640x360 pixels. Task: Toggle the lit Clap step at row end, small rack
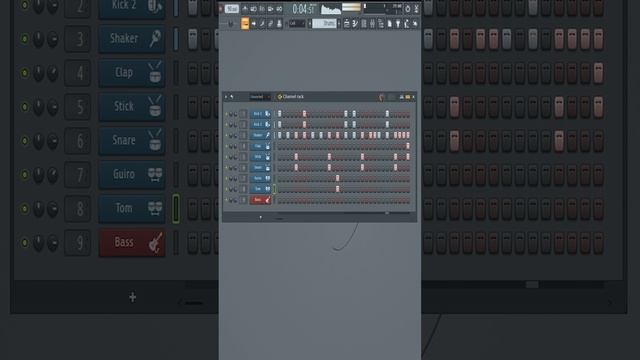408,146
